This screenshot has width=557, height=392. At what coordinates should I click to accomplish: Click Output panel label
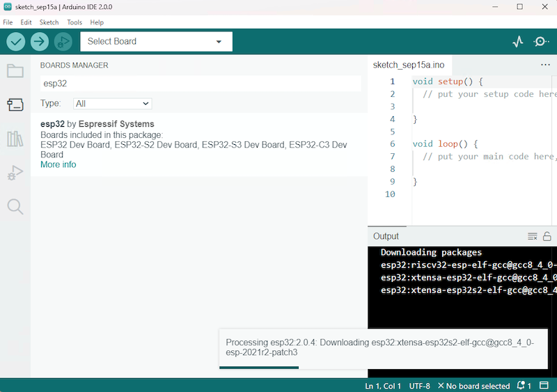pos(386,236)
